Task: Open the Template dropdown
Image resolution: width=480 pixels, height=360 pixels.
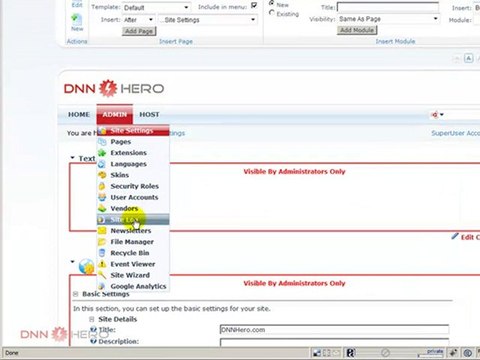Action: 156,7
